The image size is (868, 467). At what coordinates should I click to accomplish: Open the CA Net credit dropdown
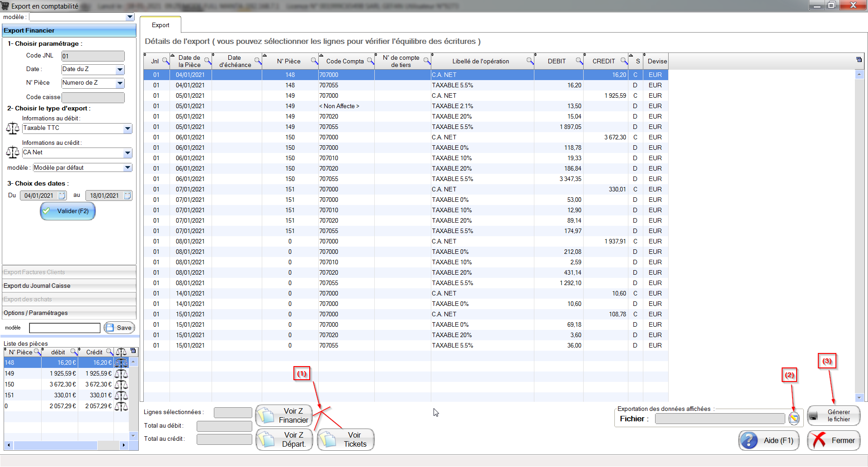pos(127,153)
